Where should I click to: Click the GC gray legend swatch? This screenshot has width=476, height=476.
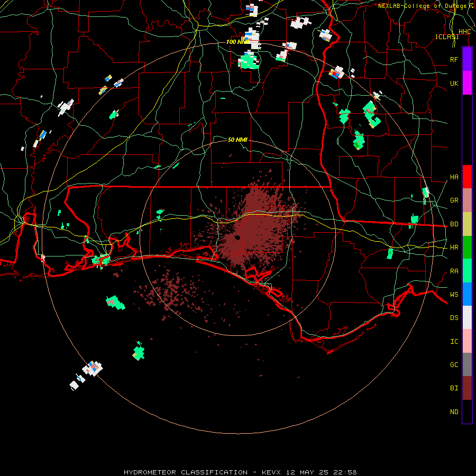[x=467, y=364]
